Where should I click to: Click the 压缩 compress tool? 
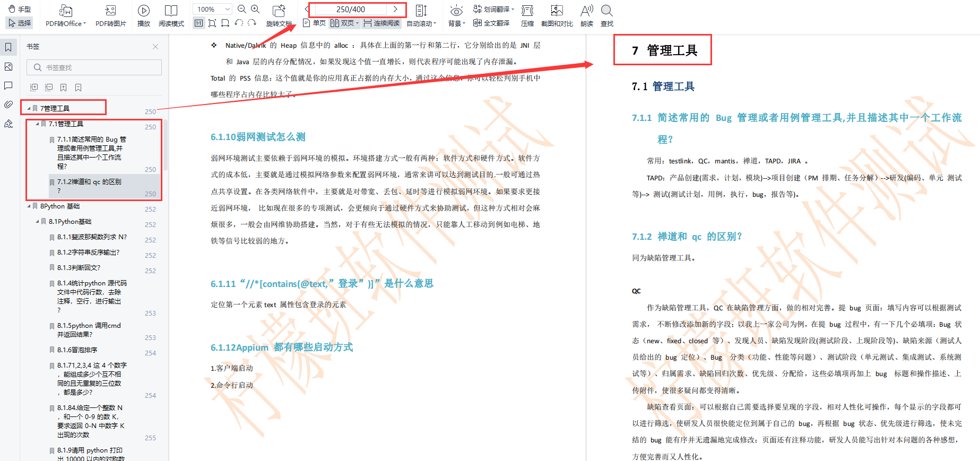(x=527, y=16)
